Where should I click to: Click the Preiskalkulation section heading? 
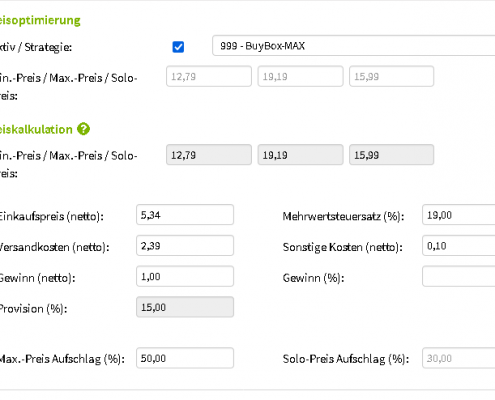click(36, 129)
